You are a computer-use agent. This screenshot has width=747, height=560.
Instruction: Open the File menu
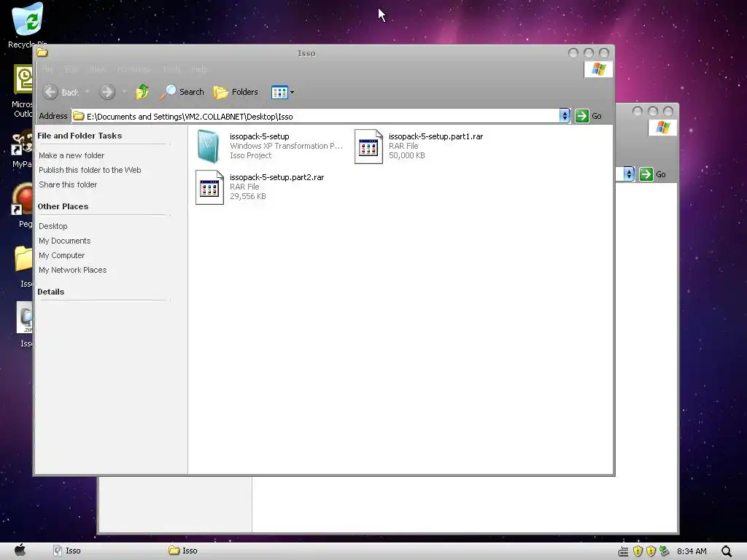tap(47, 69)
